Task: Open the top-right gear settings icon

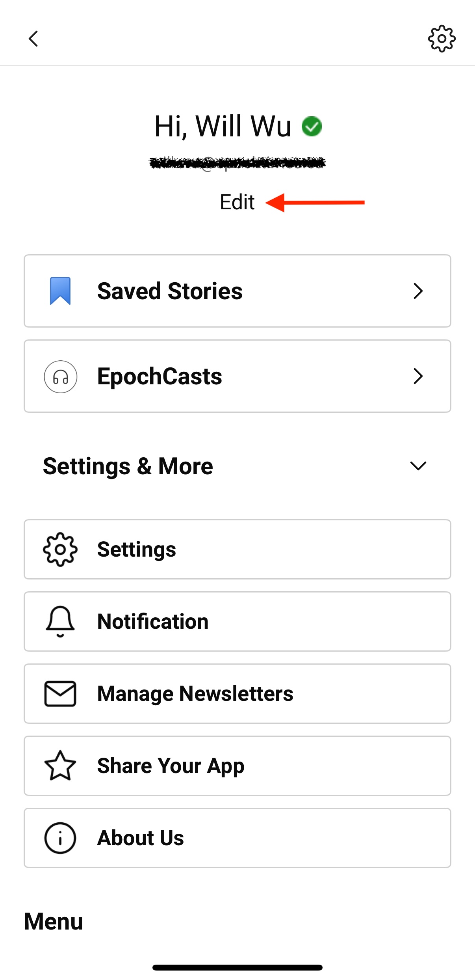Action: (442, 39)
